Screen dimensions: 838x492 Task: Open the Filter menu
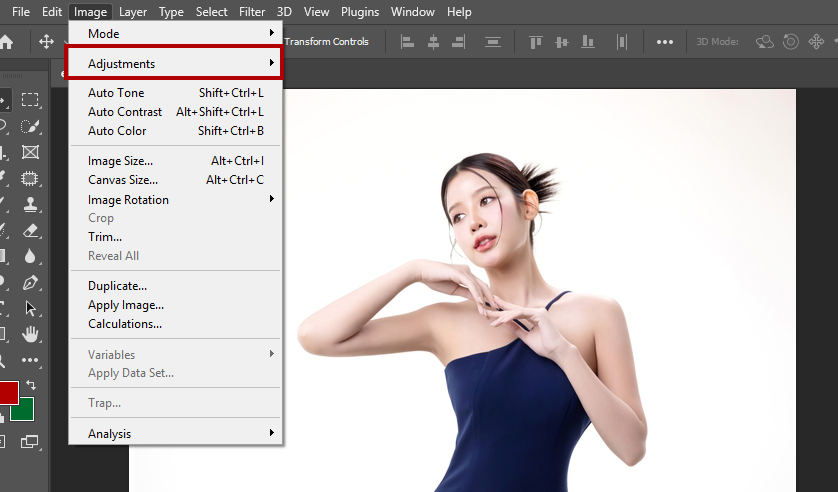click(x=252, y=12)
